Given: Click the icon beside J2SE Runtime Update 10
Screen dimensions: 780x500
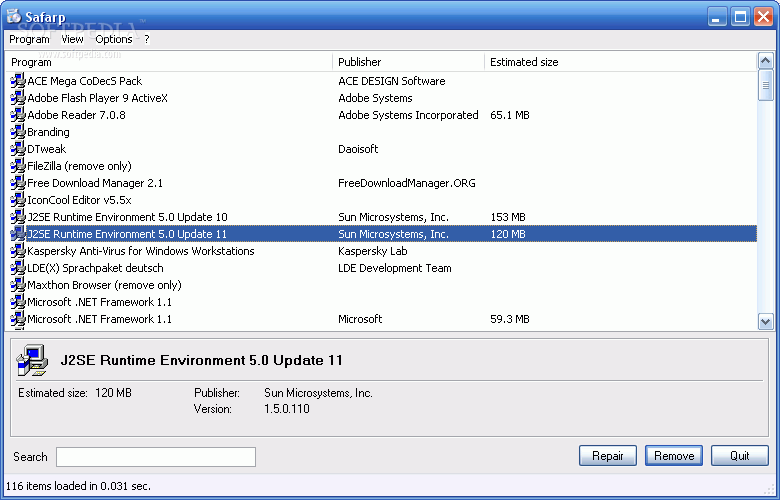Looking at the screenshot, I should (x=18, y=217).
